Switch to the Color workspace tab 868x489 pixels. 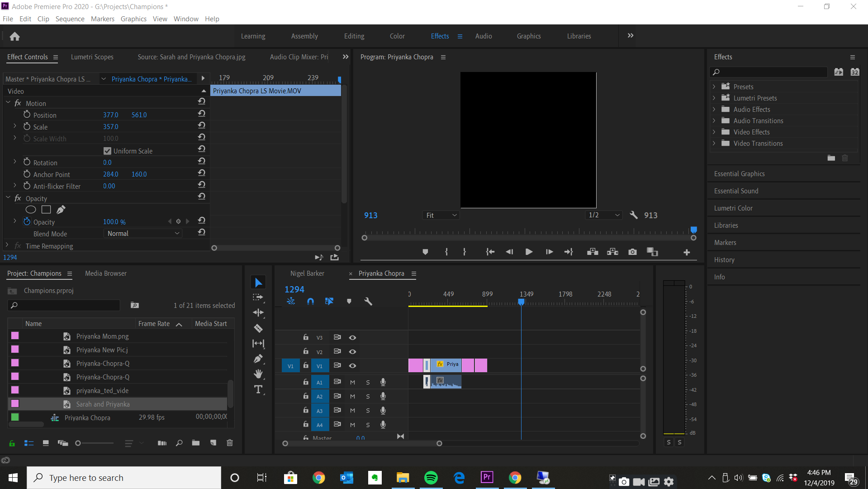[397, 36]
